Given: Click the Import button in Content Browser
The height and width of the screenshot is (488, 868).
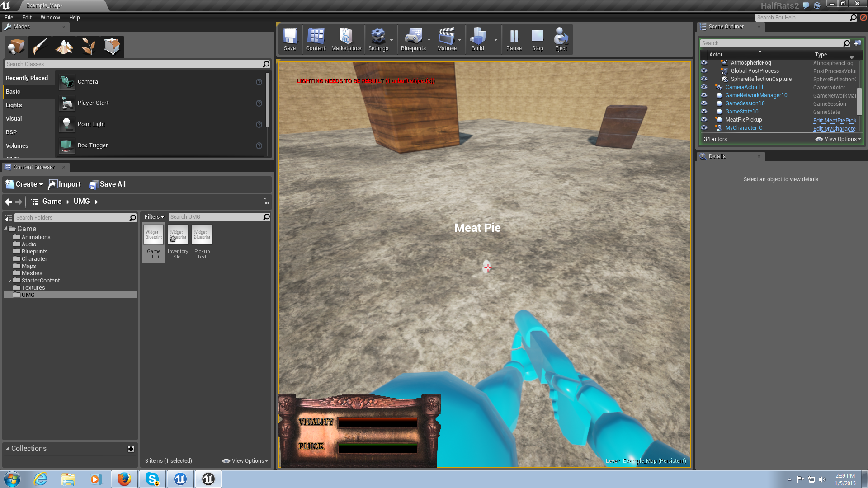Looking at the screenshot, I should pyautogui.click(x=64, y=184).
